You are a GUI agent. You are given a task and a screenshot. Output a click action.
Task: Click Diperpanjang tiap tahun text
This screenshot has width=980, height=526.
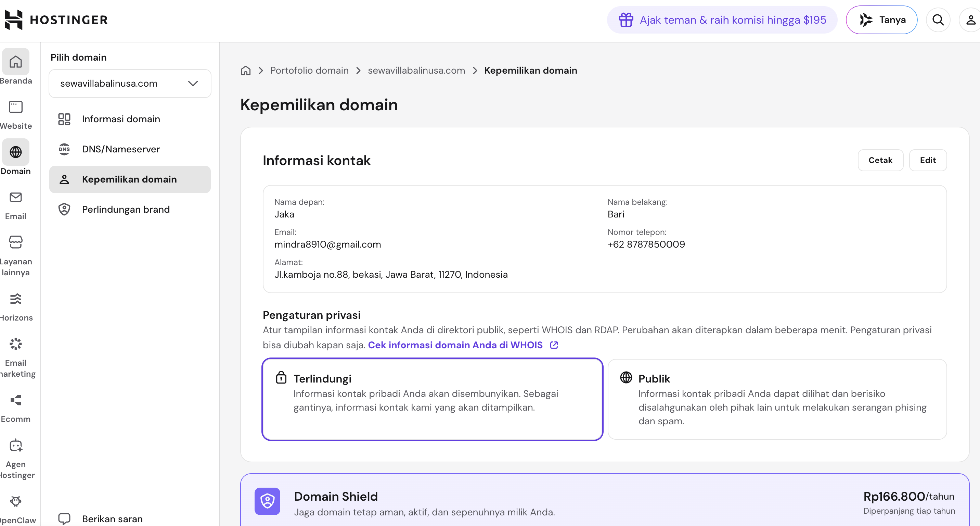909,511
